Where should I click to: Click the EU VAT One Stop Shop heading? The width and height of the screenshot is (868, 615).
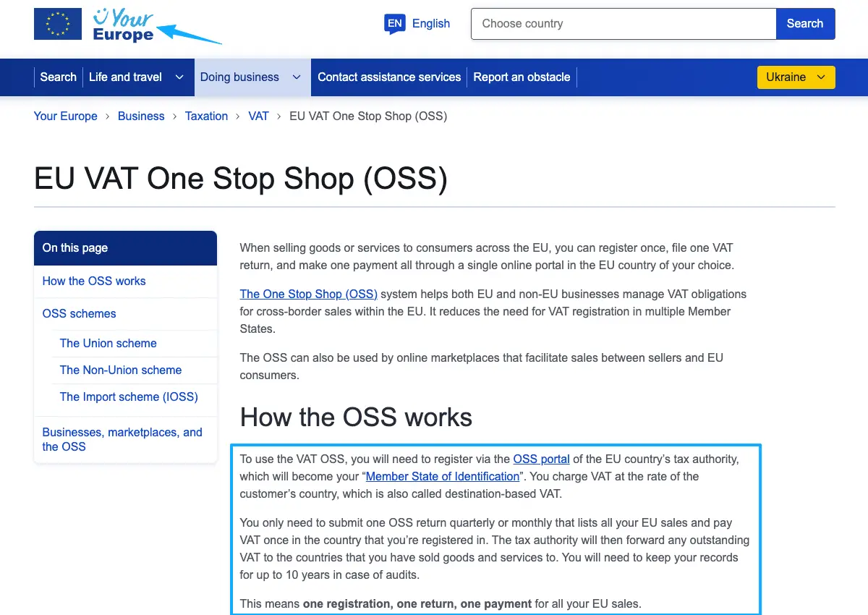241,179
